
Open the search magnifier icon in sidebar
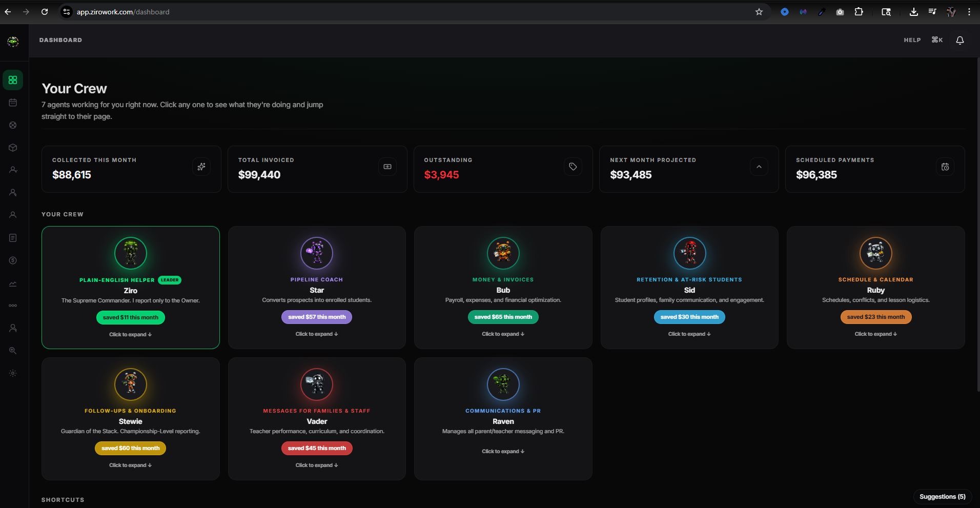(13, 351)
